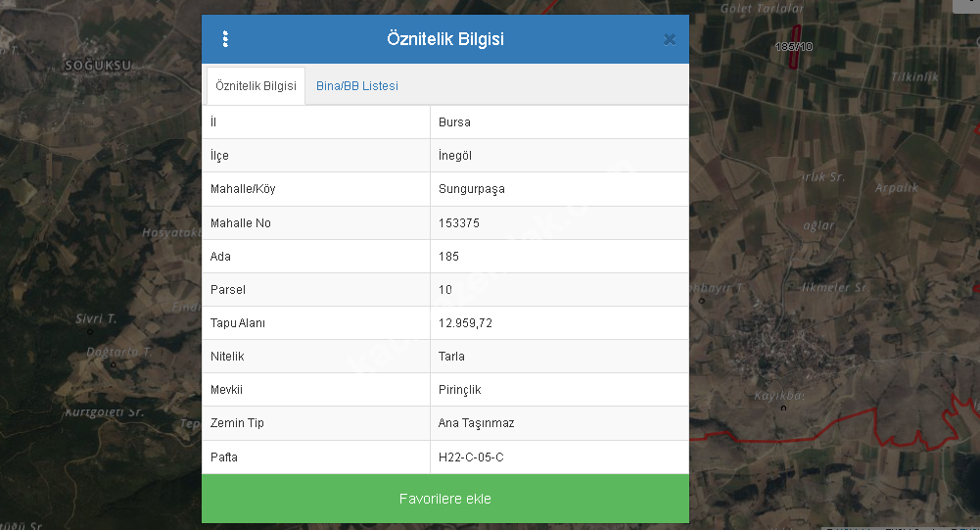This screenshot has width=980, height=530.
Task: Select the Tapu Alanı value 12.959,72
Action: [466, 323]
